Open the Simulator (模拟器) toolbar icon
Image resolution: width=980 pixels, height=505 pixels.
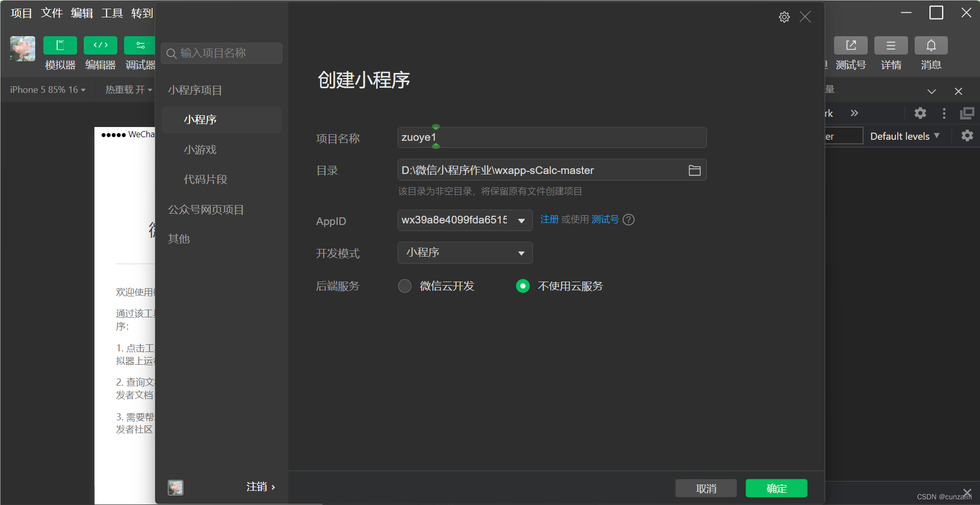(60, 45)
